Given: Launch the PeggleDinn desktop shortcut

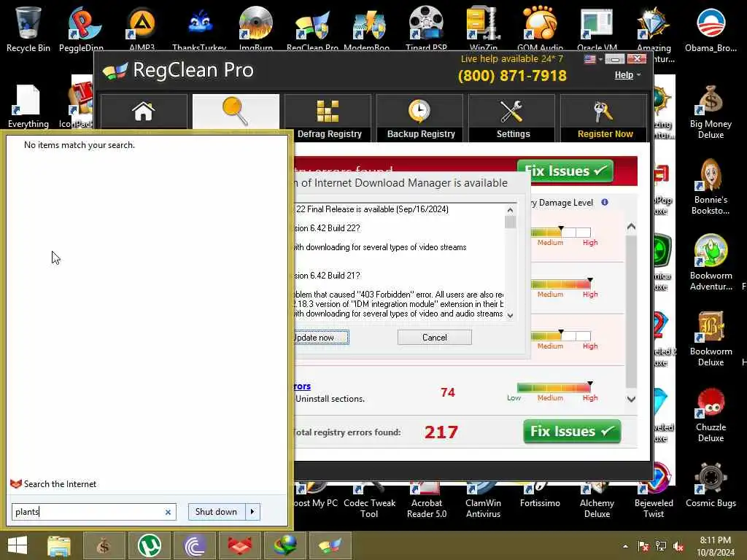Looking at the screenshot, I should (x=82, y=28).
